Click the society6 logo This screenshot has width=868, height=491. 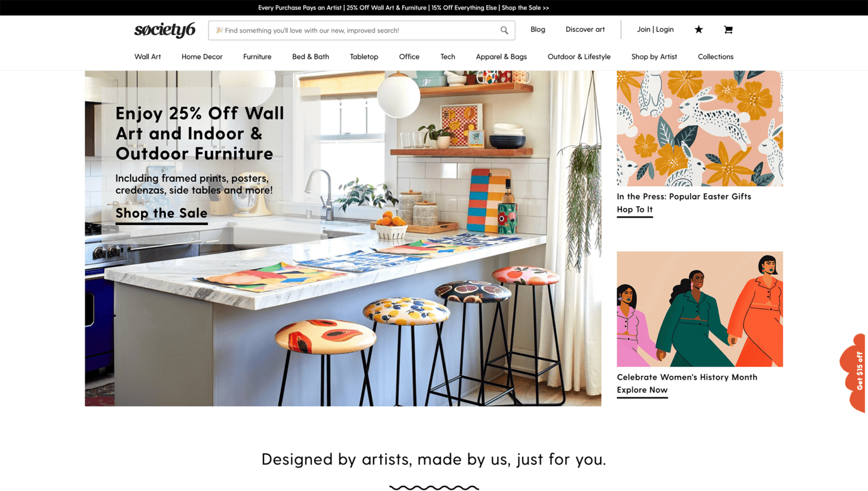(164, 29)
